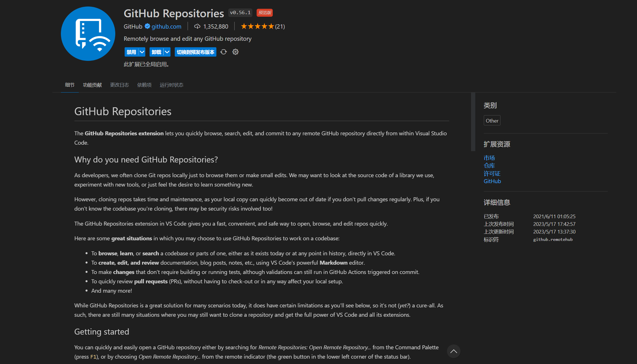
Task: Switch to the 功能贡献 tab
Action: click(92, 85)
